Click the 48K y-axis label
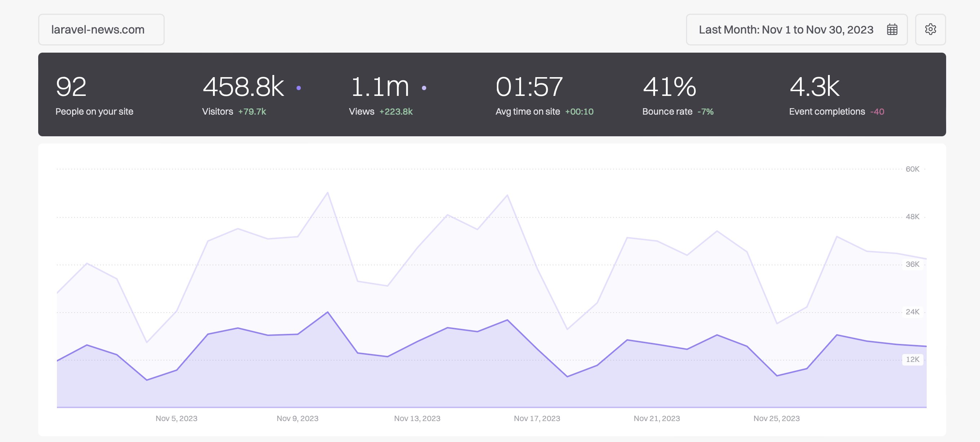Screen dimensions: 980x442 coord(912,217)
